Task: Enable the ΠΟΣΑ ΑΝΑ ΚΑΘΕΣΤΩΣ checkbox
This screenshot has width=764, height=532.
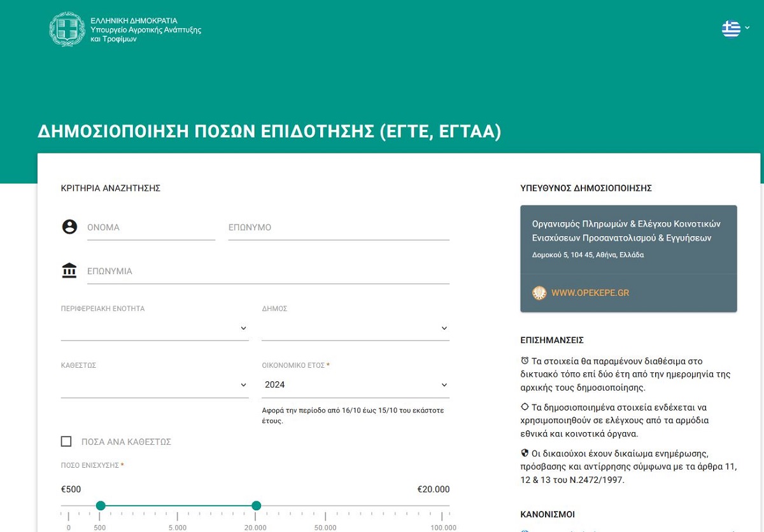Action: point(66,442)
